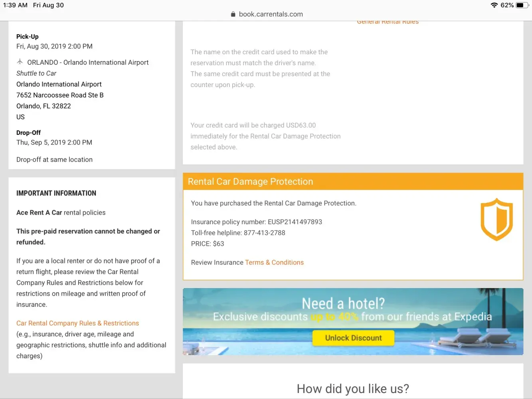The image size is (532, 399).
Task: Click the airplane icon beside ORLANDO
Action: pyautogui.click(x=20, y=62)
